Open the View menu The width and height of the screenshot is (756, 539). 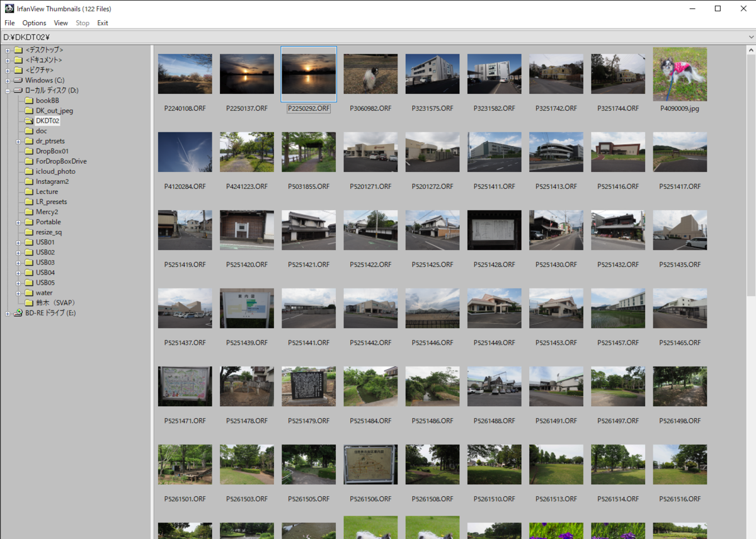pos(61,23)
